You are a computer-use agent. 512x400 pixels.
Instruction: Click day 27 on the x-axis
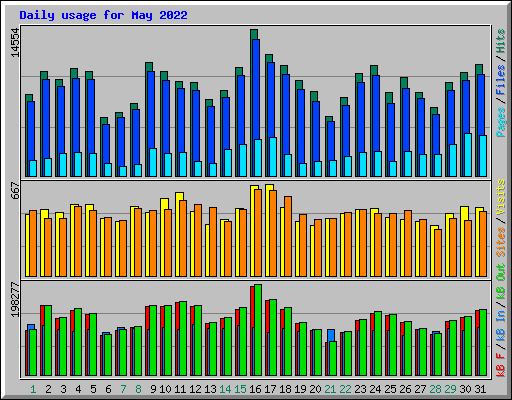point(420,389)
